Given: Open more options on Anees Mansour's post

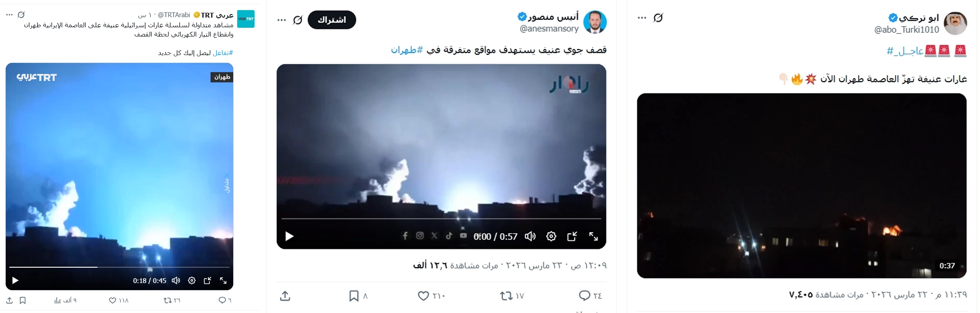Looking at the screenshot, I should 282,20.
